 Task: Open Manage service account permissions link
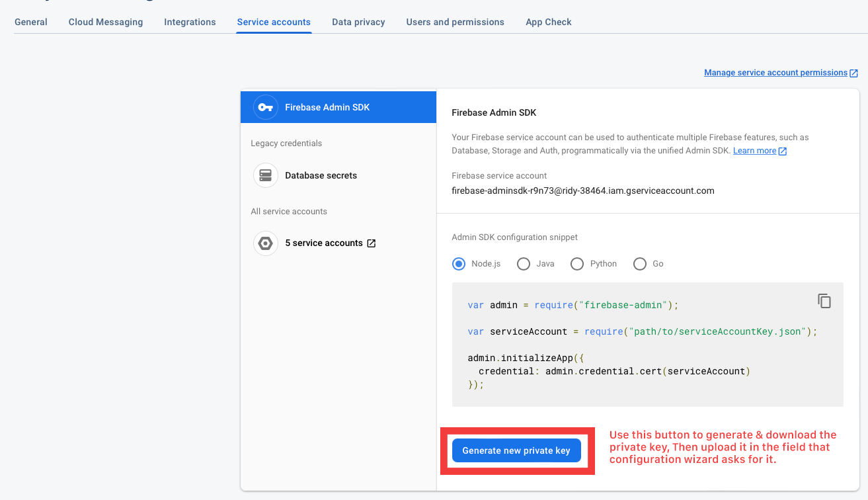point(775,73)
